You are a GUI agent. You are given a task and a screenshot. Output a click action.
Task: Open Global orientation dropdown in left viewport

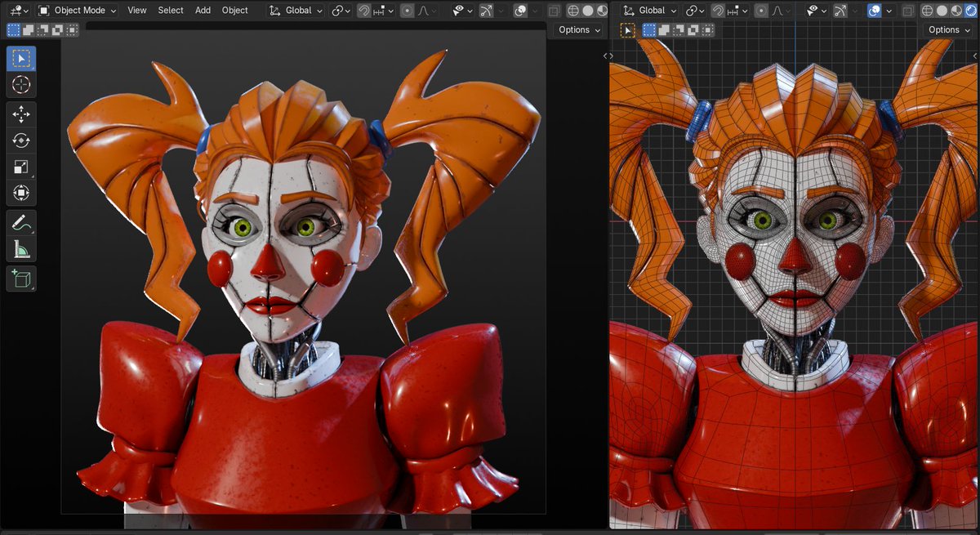point(294,11)
